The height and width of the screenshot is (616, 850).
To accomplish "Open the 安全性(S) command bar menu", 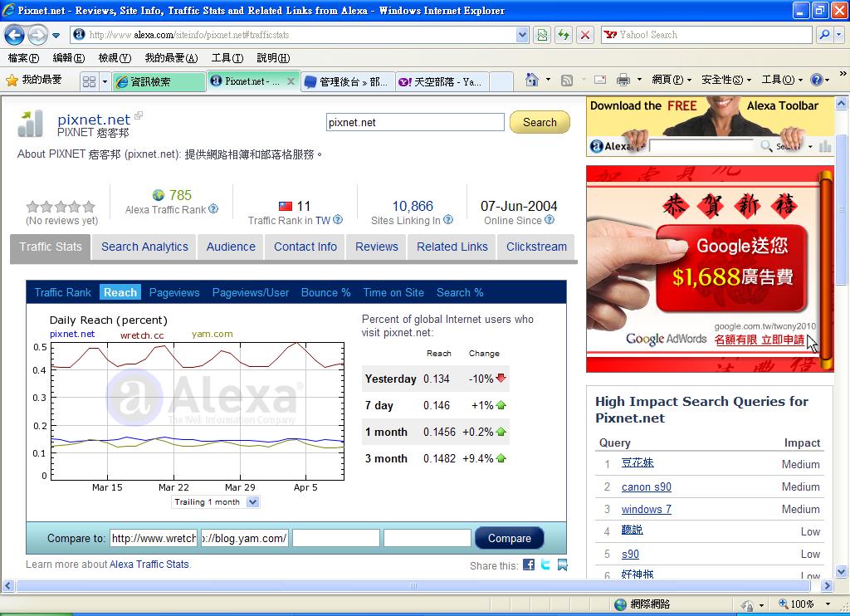I will click(725, 81).
